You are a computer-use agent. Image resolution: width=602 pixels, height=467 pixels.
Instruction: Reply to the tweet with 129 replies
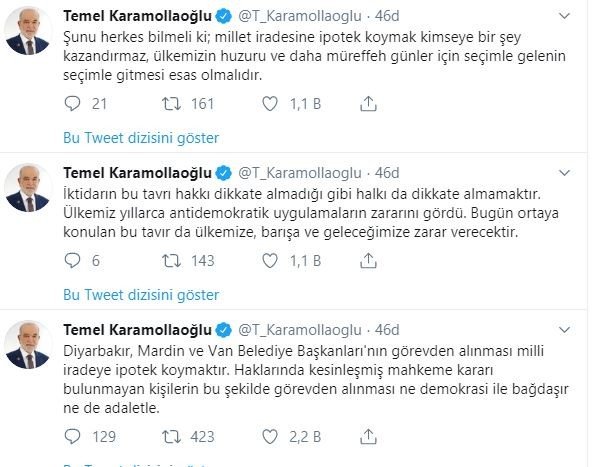(72, 435)
